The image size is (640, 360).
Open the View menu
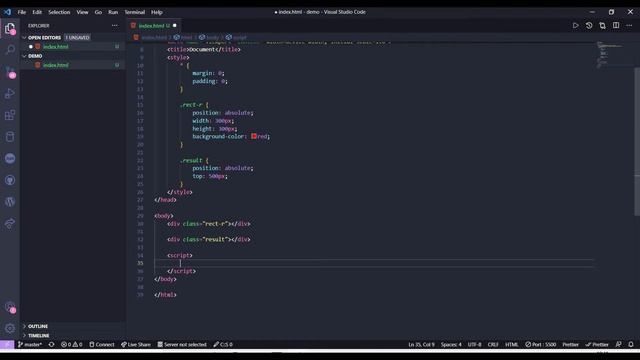point(82,12)
